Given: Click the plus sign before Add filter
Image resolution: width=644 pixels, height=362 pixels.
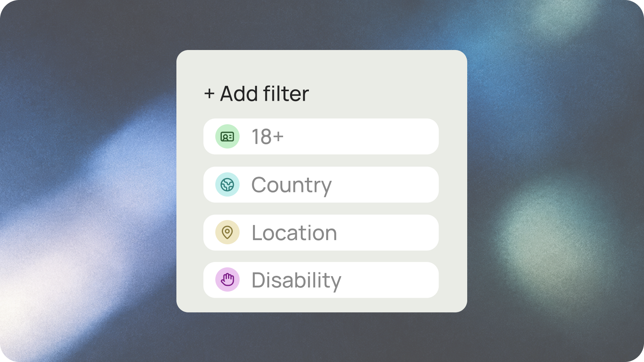Looking at the screenshot, I should 209,93.
